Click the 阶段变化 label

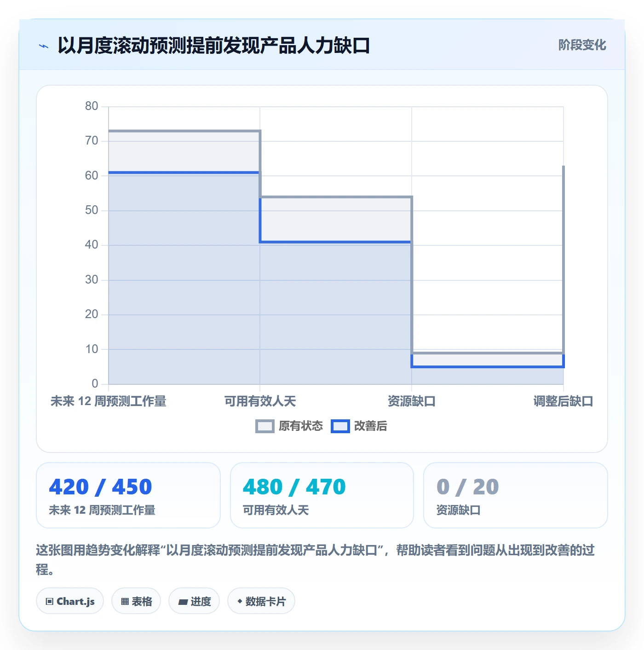(x=582, y=45)
